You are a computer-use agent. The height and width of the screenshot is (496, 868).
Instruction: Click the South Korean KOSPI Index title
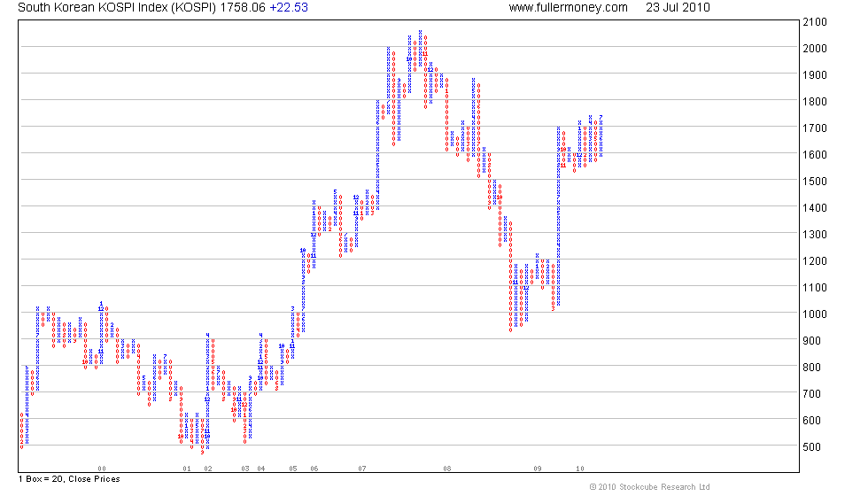(117, 8)
